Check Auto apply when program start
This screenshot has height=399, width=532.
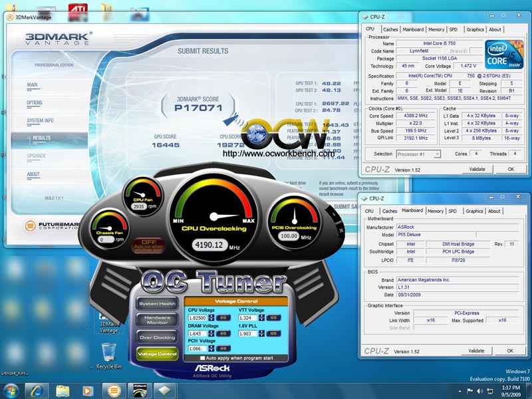[203, 358]
